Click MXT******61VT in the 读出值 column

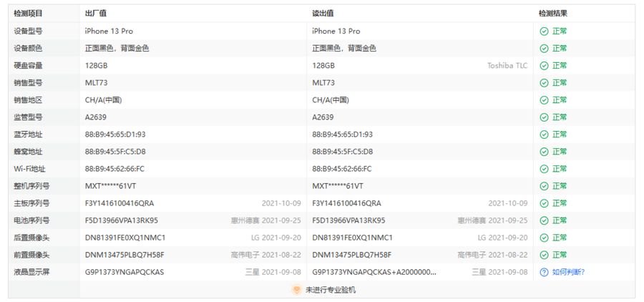point(338,186)
